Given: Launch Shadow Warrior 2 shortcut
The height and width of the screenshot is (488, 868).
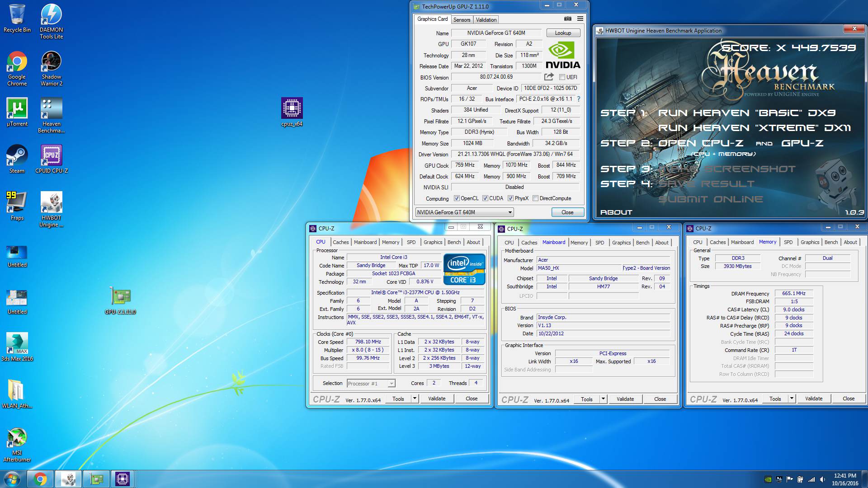Looking at the screenshot, I should click(x=52, y=68).
